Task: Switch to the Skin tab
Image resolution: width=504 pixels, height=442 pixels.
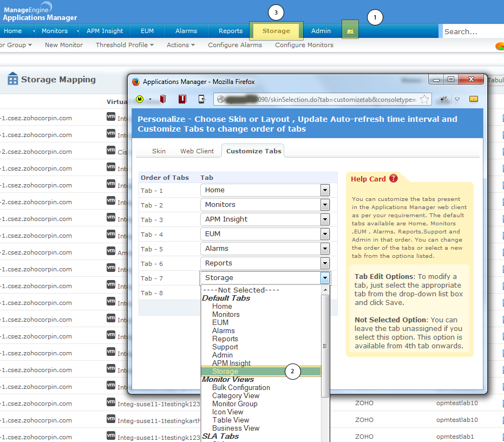Action: coord(159,151)
